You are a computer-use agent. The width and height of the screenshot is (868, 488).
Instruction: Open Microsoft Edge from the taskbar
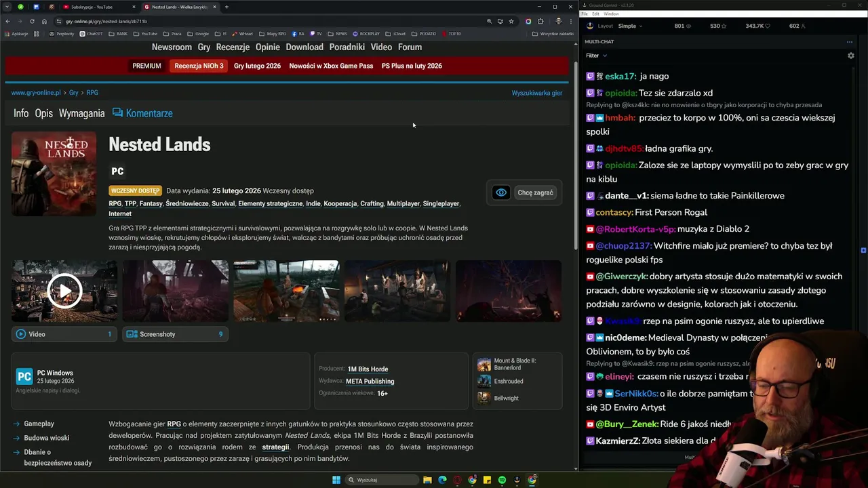pyautogui.click(x=442, y=480)
